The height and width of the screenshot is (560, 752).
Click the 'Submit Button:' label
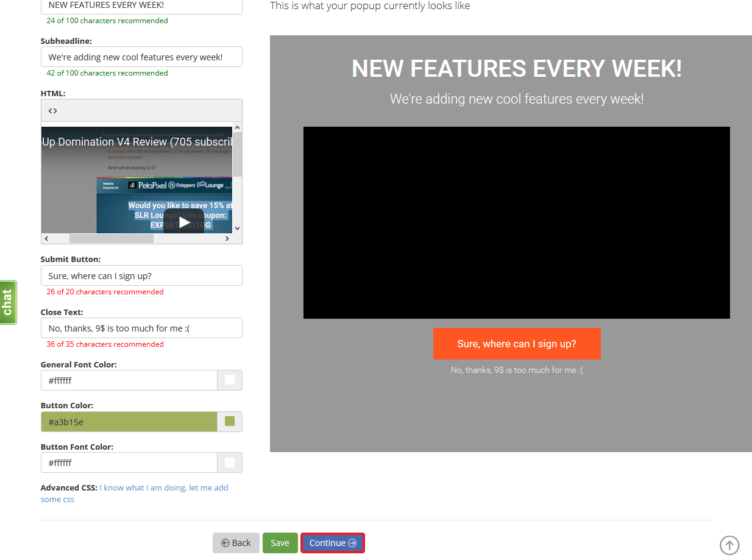point(71,260)
